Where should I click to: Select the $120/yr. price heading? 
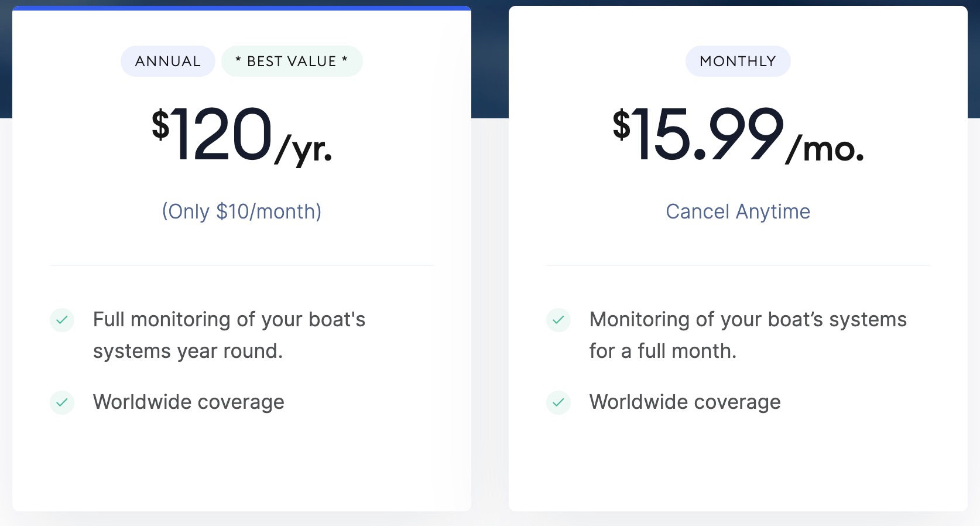242,135
